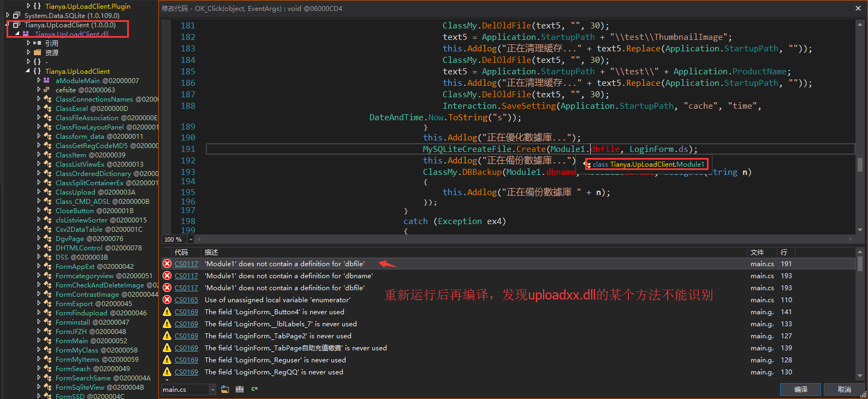Expand the 引用 references node
The width and height of the screenshot is (868, 399).
click(x=28, y=43)
